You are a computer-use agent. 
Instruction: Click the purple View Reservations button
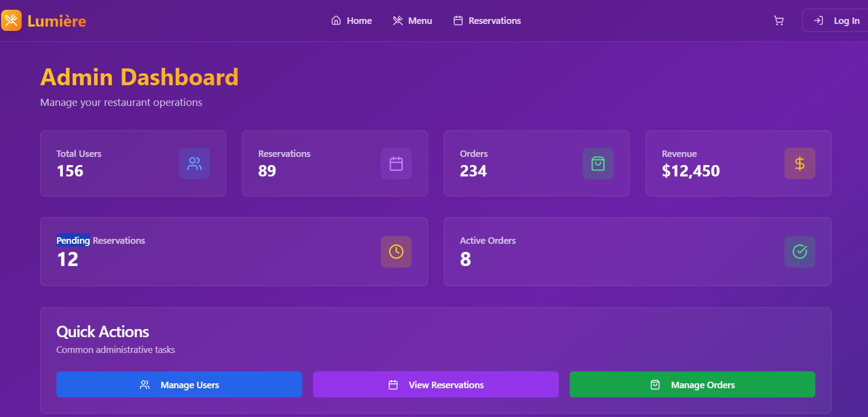point(436,384)
